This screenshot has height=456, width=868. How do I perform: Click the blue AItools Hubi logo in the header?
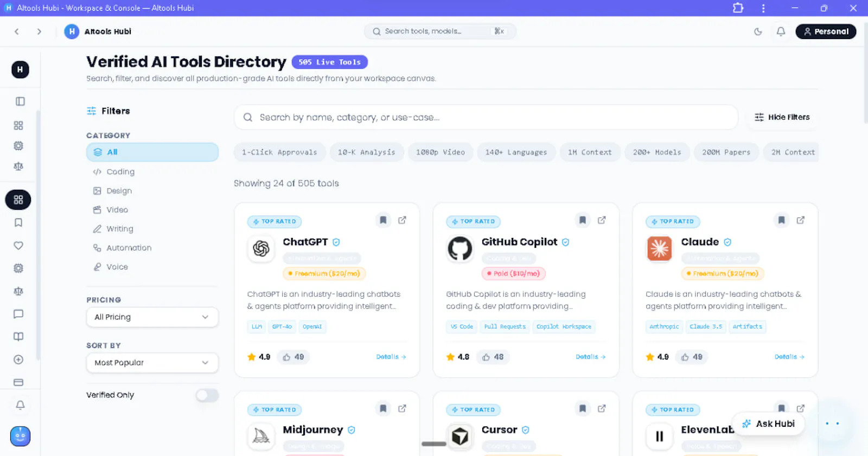point(72,31)
